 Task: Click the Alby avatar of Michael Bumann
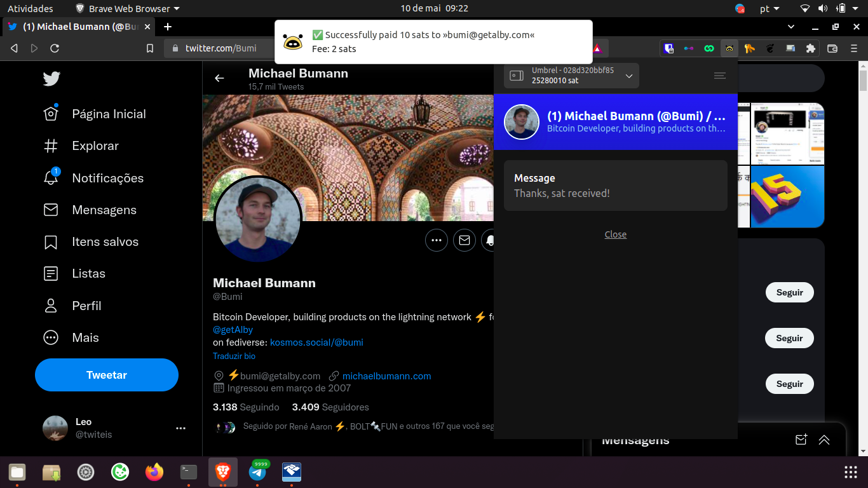(x=522, y=121)
